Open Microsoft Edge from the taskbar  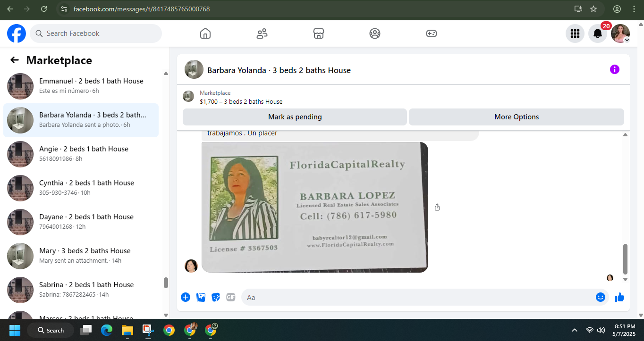point(107,330)
